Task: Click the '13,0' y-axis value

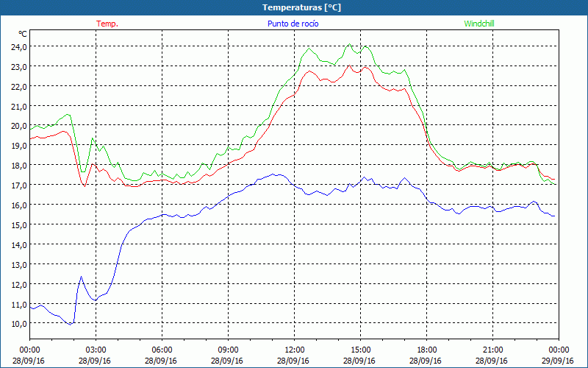Action: [19, 265]
